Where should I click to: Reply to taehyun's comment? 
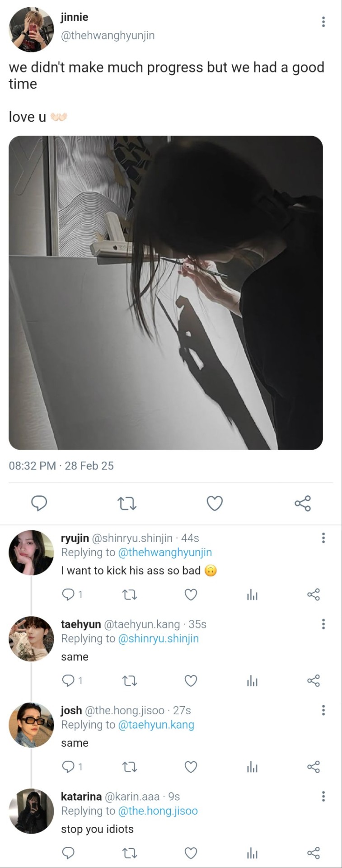click(68, 680)
